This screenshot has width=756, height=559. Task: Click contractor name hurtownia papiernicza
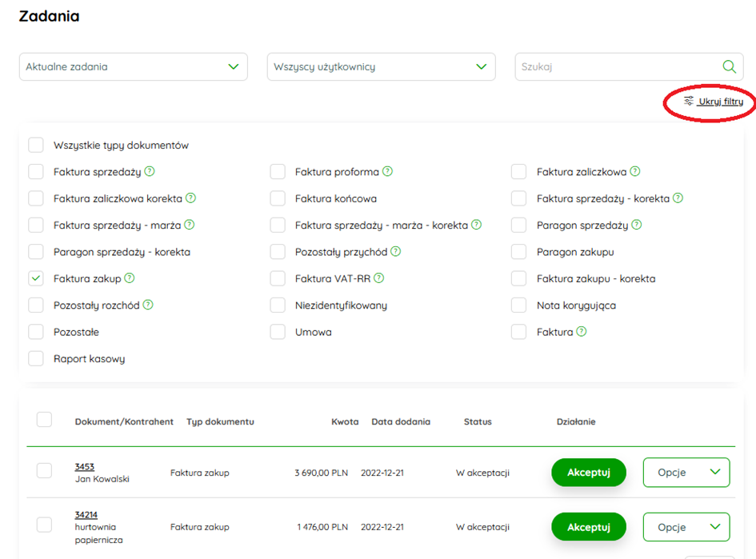(99, 533)
